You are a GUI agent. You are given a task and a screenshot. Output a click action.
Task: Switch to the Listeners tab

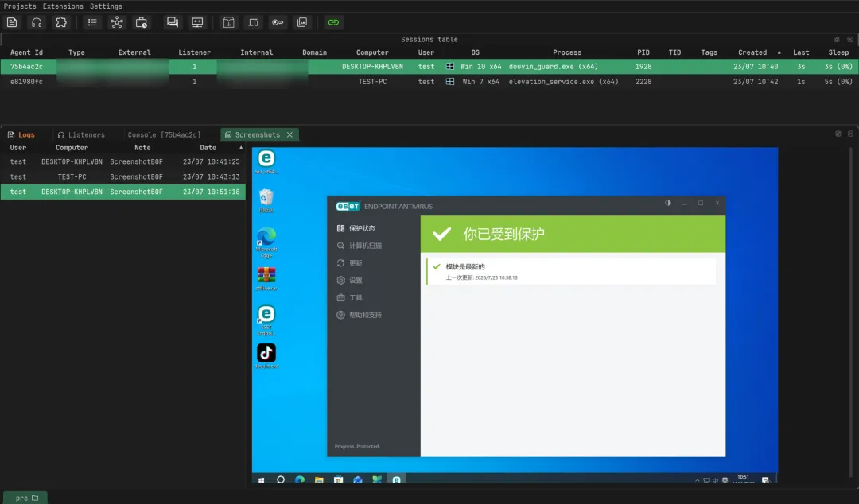(81, 135)
